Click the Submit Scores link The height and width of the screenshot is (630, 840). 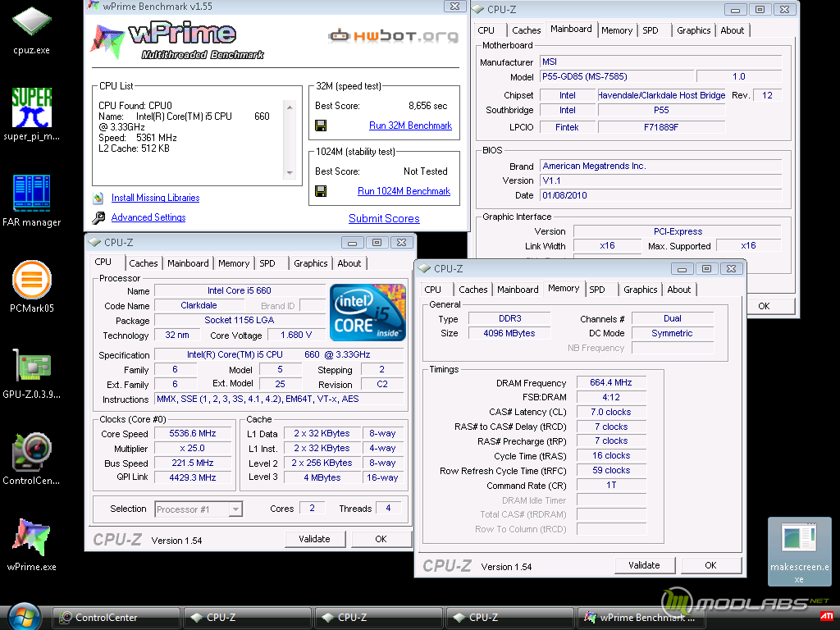(384, 218)
